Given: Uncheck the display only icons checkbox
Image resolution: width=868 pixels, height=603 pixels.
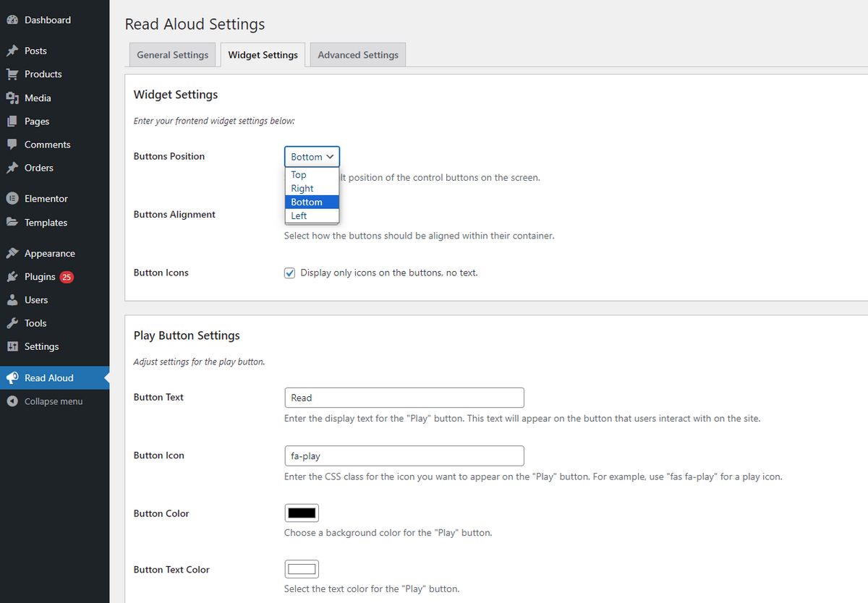Looking at the screenshot, I should (290, 273).
